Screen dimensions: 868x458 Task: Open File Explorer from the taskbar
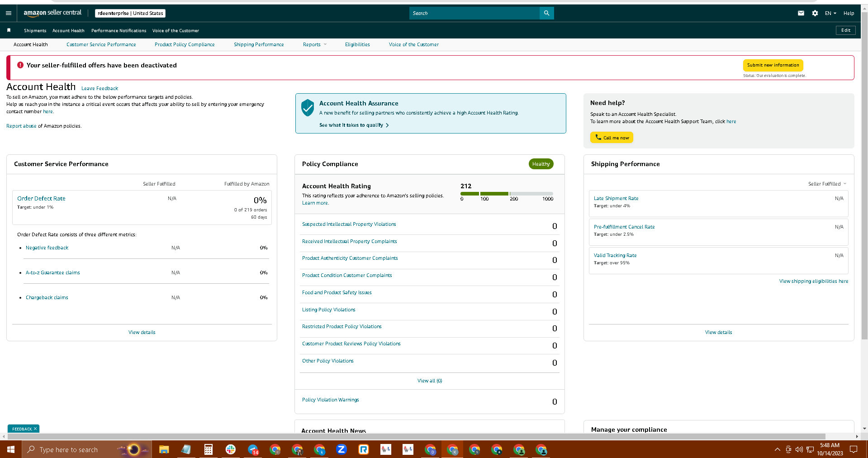(x=164, y=449)
